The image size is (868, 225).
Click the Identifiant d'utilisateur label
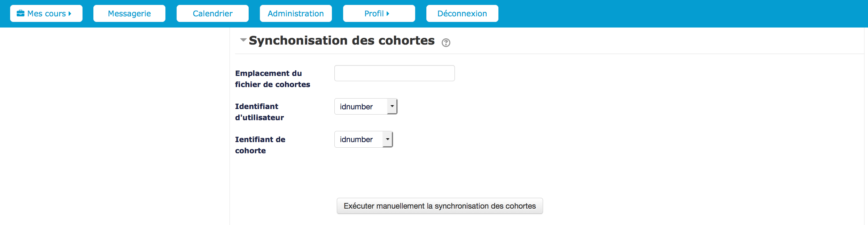pyautogui.click(x=259, y=112)
